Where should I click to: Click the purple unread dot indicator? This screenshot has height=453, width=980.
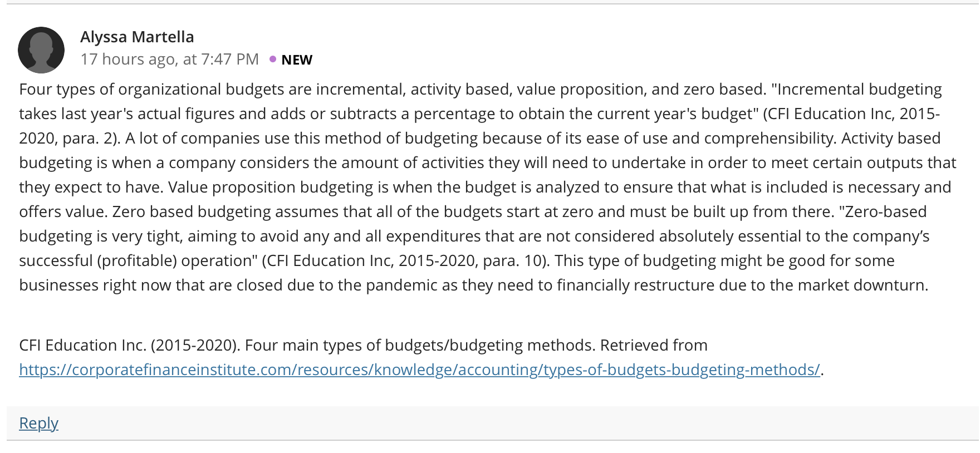(x=273, y=59)
